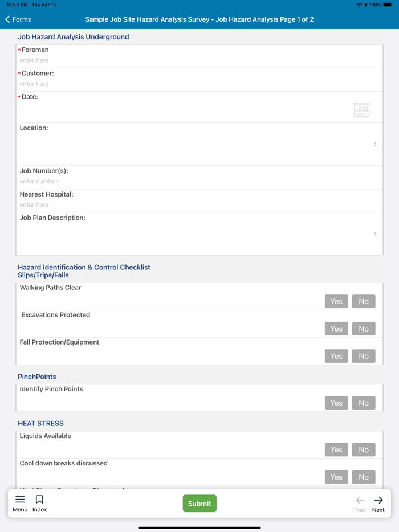
Task: Tap the Wi-Fi status icon
Action: pyautogui.click(x=359, y=5)
